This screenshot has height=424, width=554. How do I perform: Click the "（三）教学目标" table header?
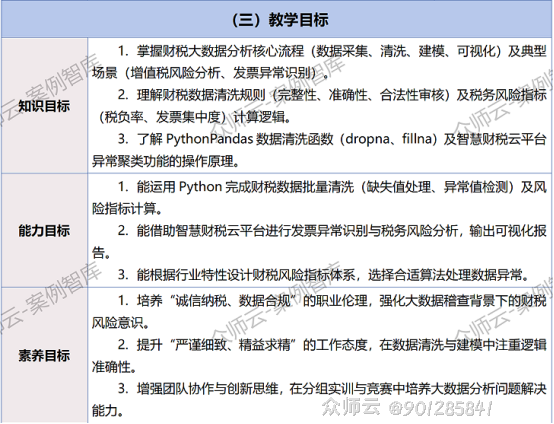pyautogui.click(x=280, y=19)
